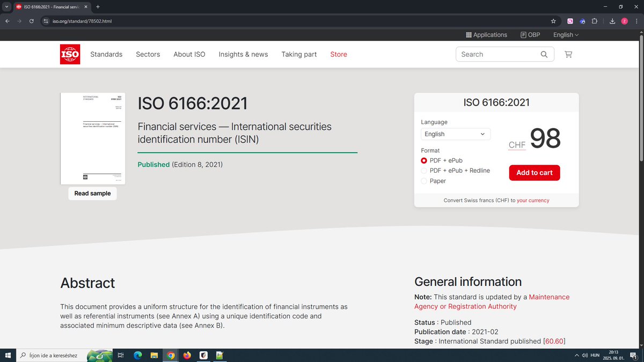Image resolution: width=644 pixels, height=362 pixels.
Task: Open the OBP platform link
Action: point(530,35)
